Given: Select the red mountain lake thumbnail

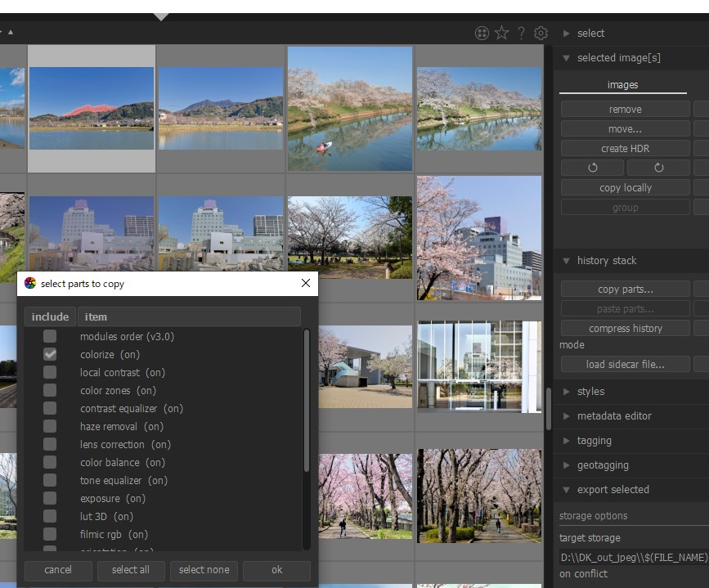Looking at the screenshot, I should pyautogui.click(x=92, y=108).
